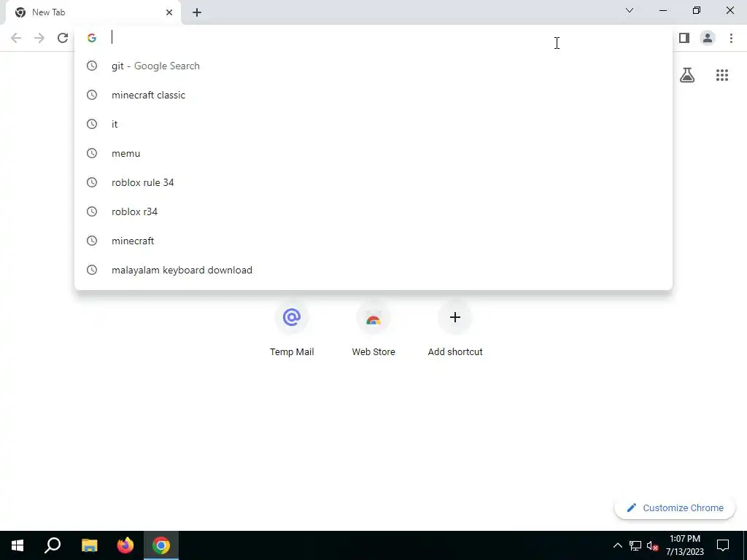Click the browser back arrow
The width and height of the screenshot is (747, 560).
pos(16,38)
